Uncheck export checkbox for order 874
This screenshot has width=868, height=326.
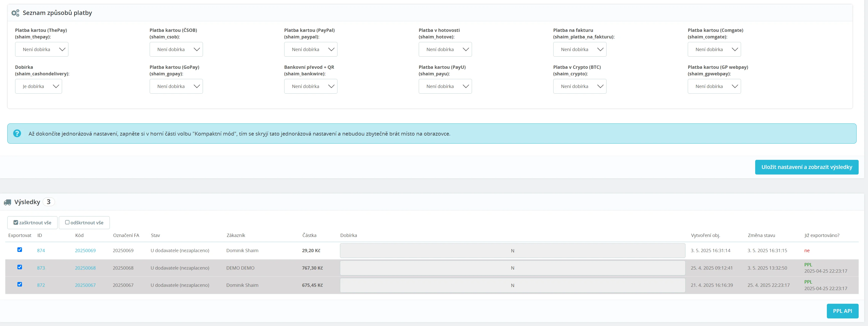[x=19, y=250]
